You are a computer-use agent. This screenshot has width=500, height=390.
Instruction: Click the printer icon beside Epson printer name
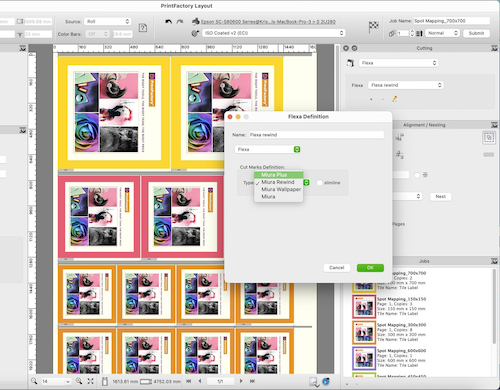pos(196,22)
